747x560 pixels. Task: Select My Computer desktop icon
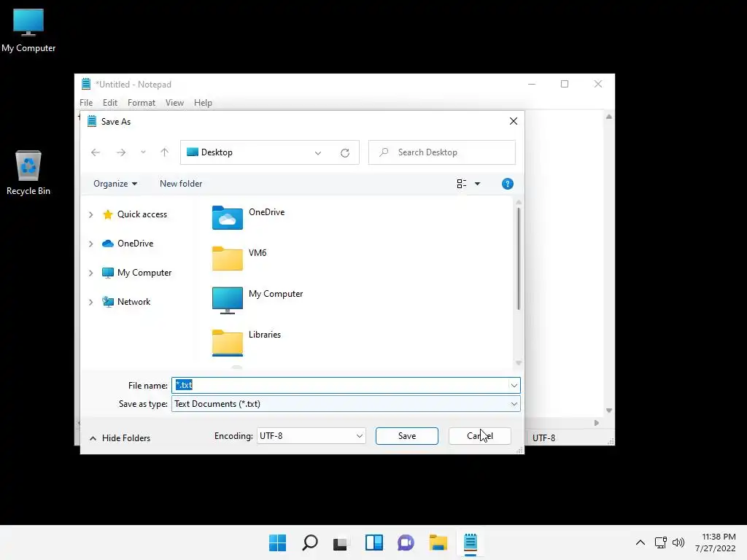[x=28, y=31]
